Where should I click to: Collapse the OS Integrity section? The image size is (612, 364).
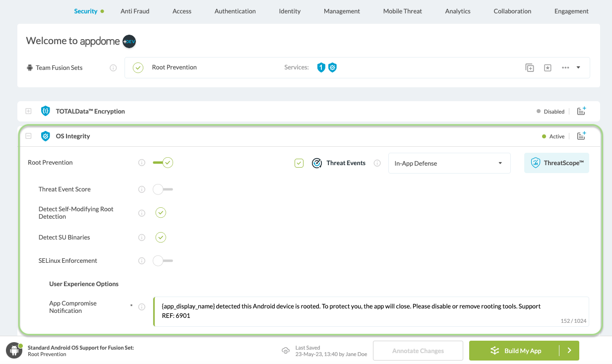pyautogui.click(x=28, y=136)
